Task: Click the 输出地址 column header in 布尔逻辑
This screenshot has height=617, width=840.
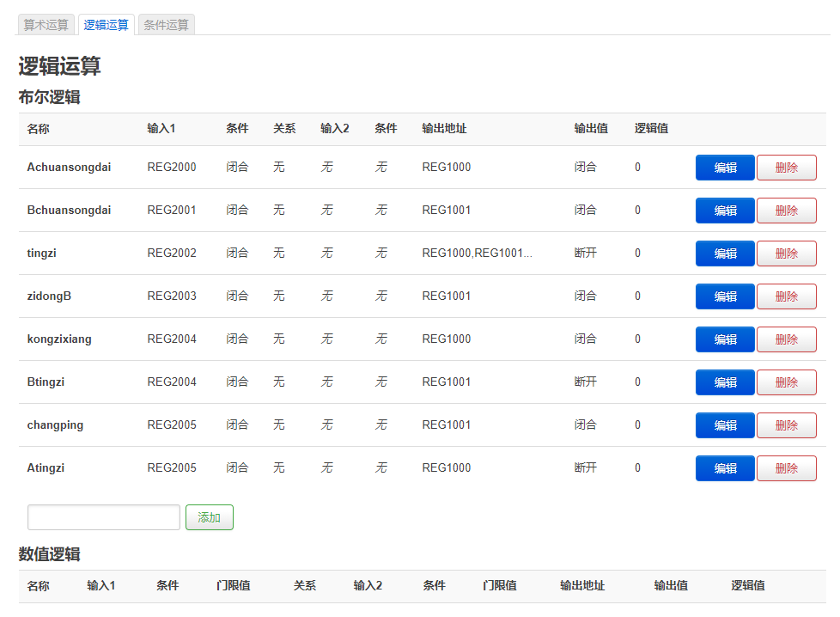Action: pyautogui.click(x=444, y=129)
